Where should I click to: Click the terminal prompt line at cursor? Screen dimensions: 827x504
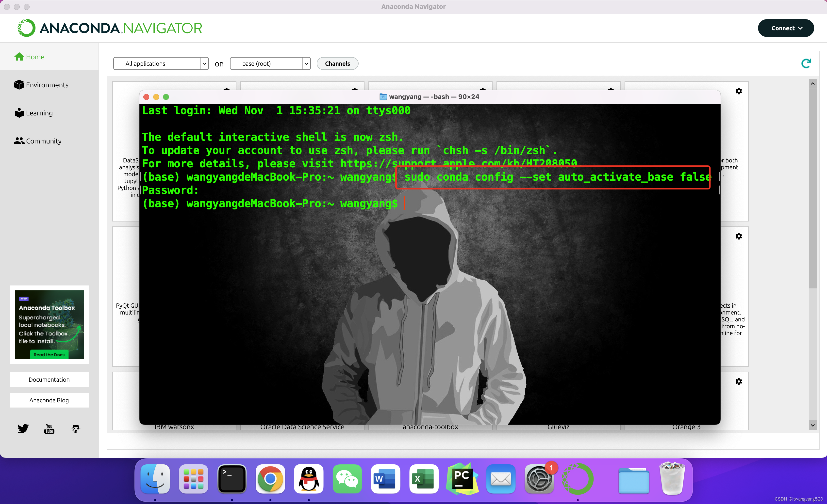(x=405, y=203)
